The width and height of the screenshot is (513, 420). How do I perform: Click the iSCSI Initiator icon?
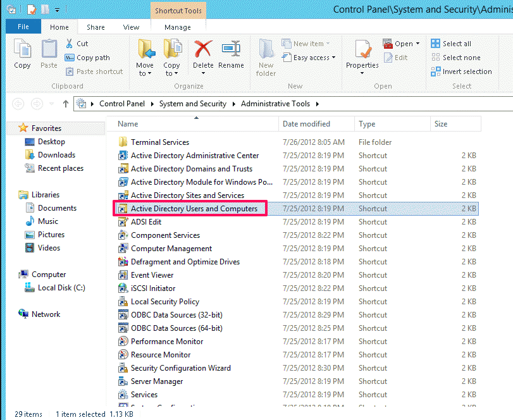click(123, 288)
